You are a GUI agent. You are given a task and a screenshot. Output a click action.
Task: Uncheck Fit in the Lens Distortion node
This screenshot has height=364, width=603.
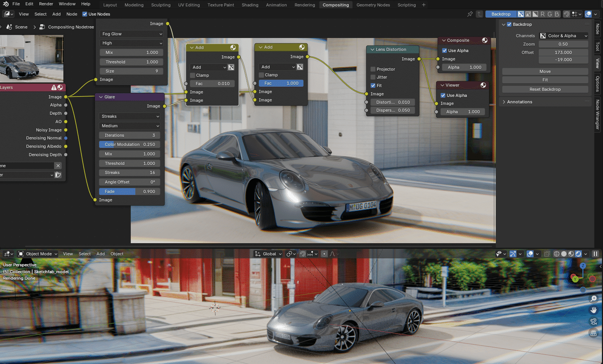[x=373, y=85]
